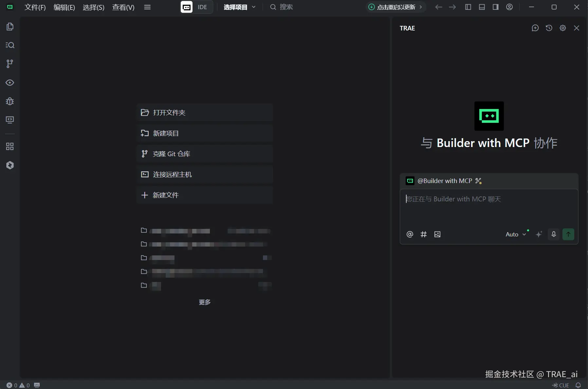Image resolution: width=588 pixels, height=389 pixels.
Task: Toggle the primary left sidebar layout
Action: pyautogui.click(x=468, y=7)
